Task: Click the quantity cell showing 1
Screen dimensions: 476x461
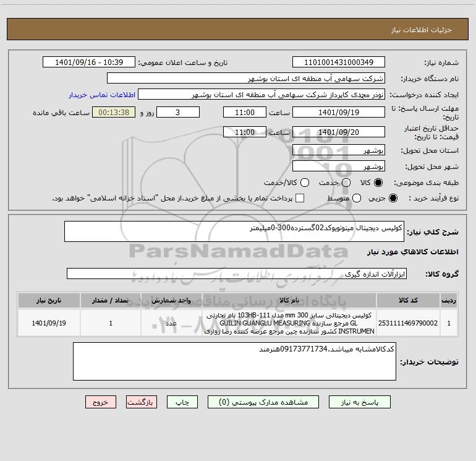Action: [111, 323]
